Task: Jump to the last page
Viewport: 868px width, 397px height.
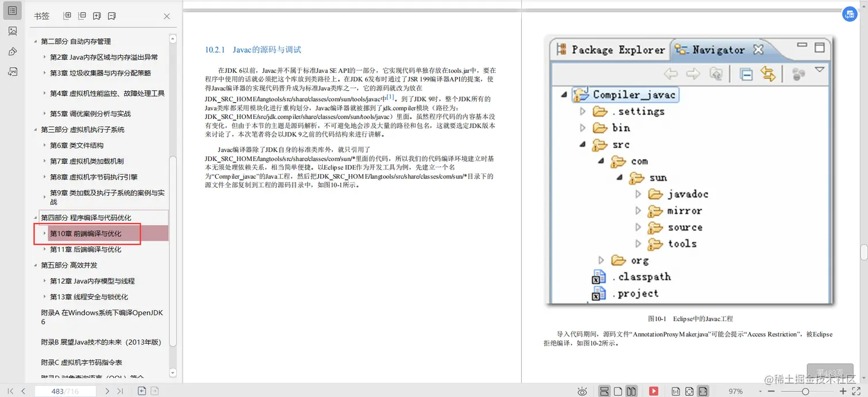Action: point(119,391)
